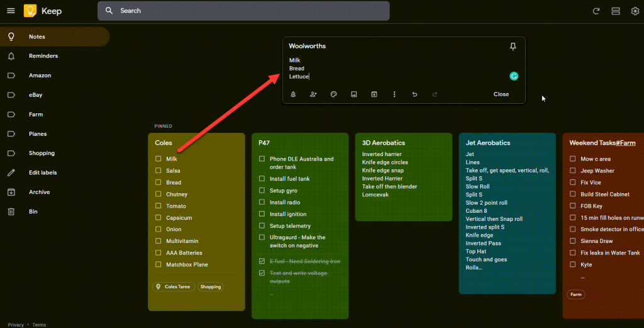Uncheck E-fuel Need Soldering Iron item
The width and height of the screenshot is (644, 328).
tap(262, 261)
